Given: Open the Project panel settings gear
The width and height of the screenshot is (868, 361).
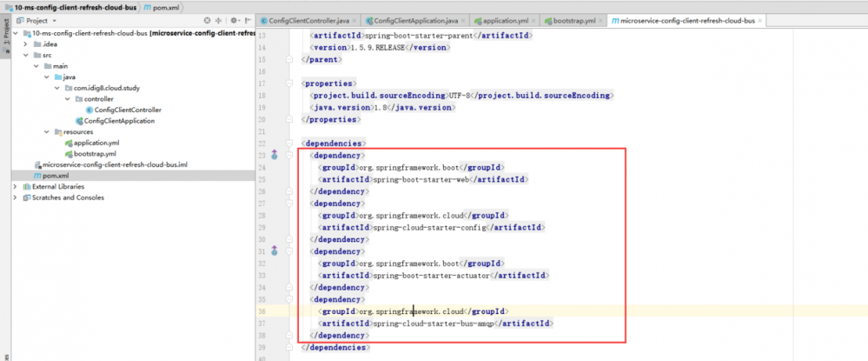Looking at the screenshot, I should (234, 21).
